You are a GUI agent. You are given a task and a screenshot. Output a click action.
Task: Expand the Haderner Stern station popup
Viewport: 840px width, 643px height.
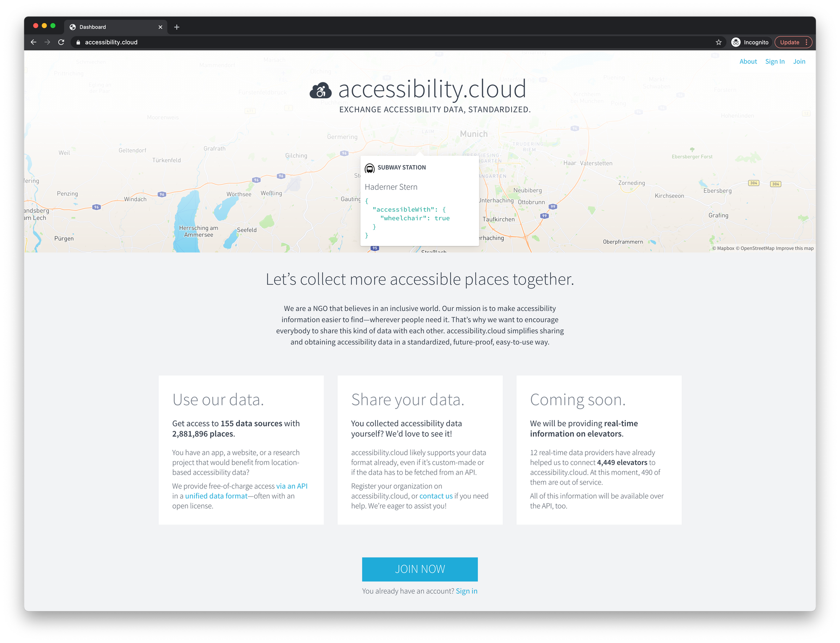coord(391,186)
